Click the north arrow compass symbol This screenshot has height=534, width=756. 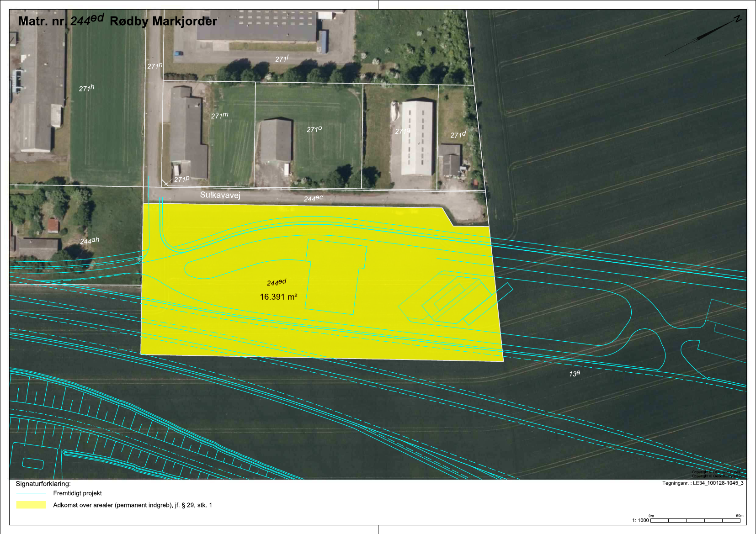point(703,36)
